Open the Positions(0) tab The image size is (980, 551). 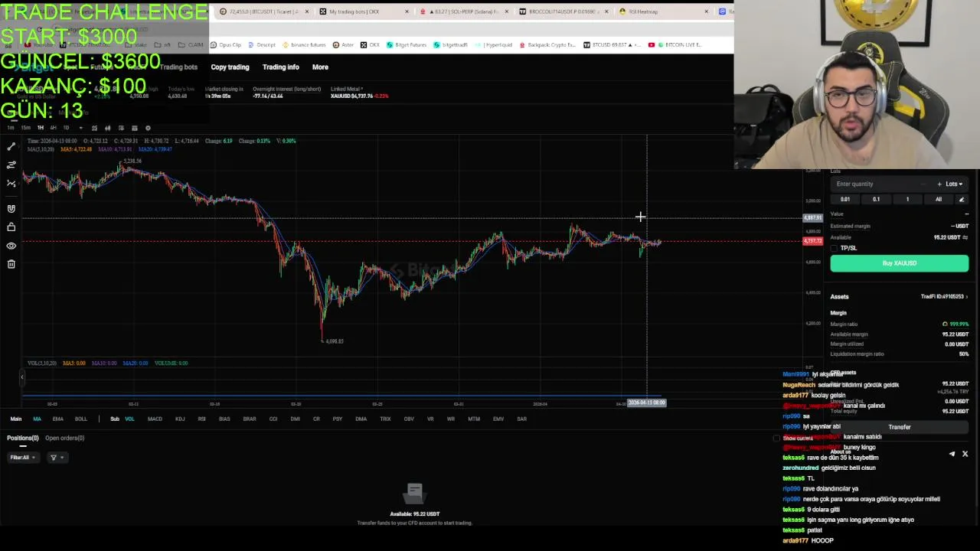pos(23,438)
